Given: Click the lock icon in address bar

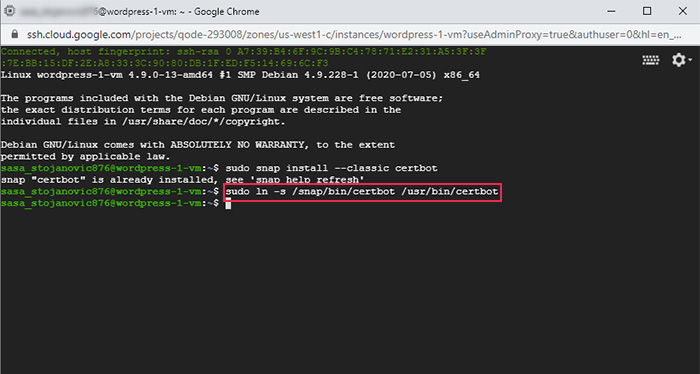Looking at the screenshot, I should tap(15, 34).
